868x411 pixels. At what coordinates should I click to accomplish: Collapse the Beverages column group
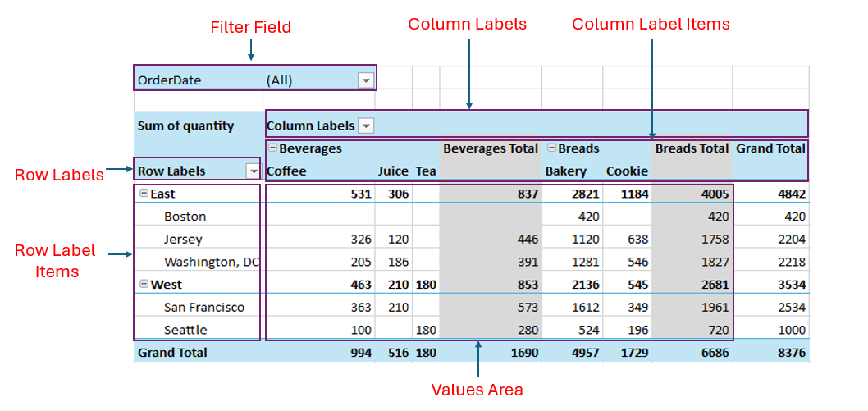272,148
